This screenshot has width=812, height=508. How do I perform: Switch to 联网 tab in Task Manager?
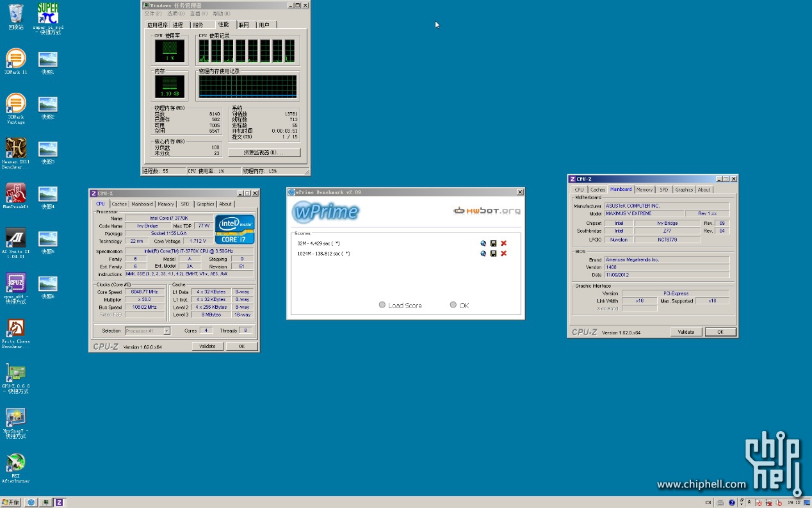pyautogui.click(x=244, y=25)
